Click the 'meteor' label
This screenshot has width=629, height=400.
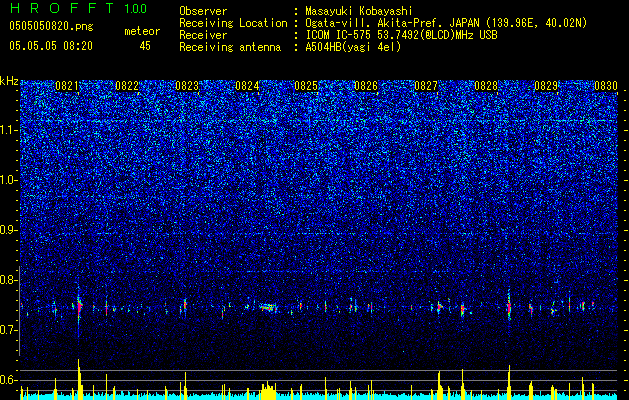coord(142,31)
